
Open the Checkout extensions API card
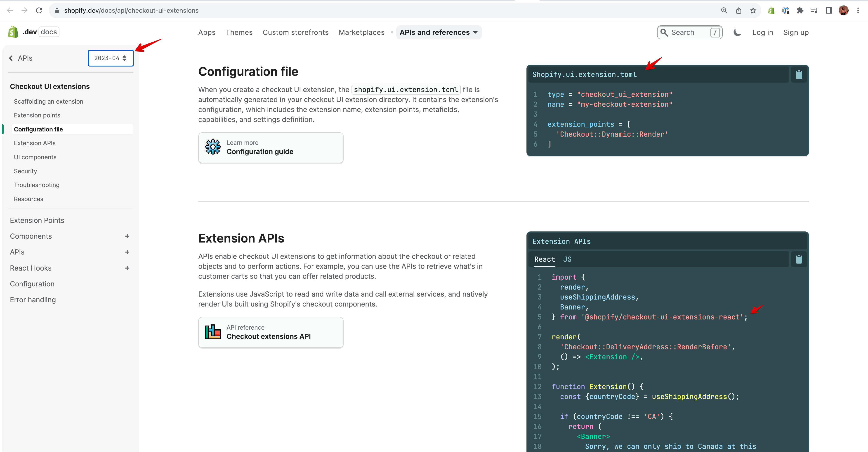click(x=271, y=332)
